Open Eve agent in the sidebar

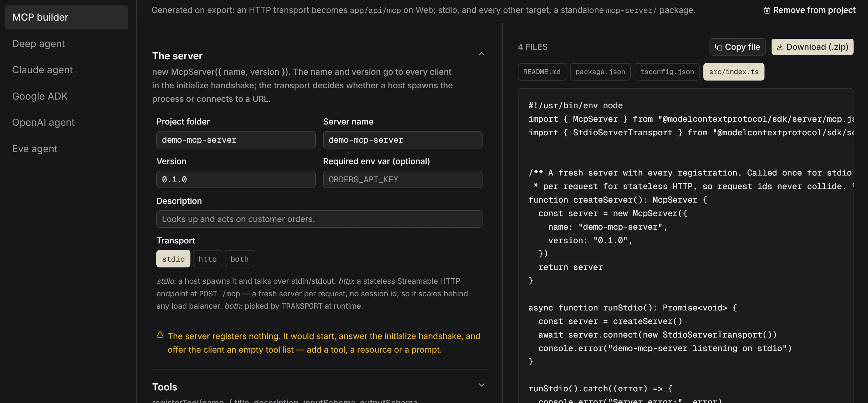(35, 149)
